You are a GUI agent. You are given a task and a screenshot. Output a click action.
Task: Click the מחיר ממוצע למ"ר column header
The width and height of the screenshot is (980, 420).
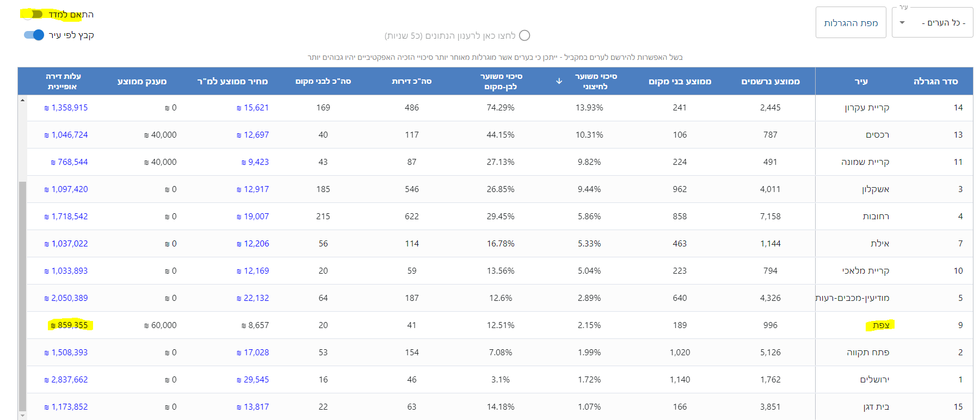[x=232, y=81]
